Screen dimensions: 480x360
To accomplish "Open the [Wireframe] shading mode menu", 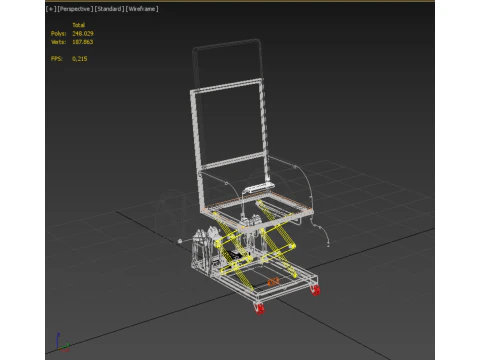I will click(x=142, y=9).
